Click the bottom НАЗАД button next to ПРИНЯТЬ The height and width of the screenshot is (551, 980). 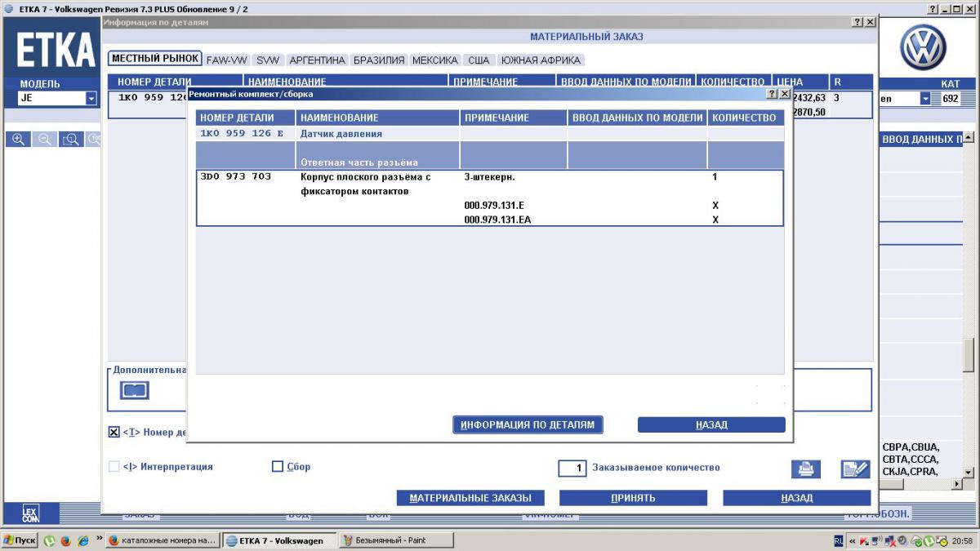coord(797,498)
